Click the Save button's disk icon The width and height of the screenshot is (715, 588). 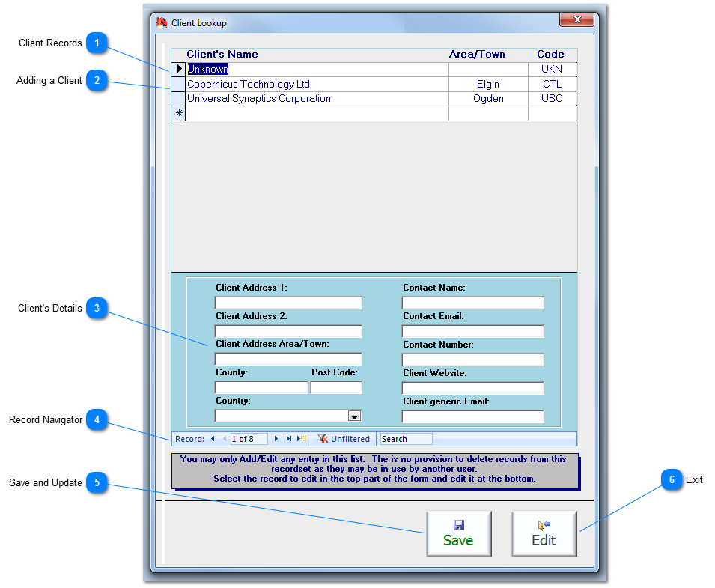click(459, 524)
